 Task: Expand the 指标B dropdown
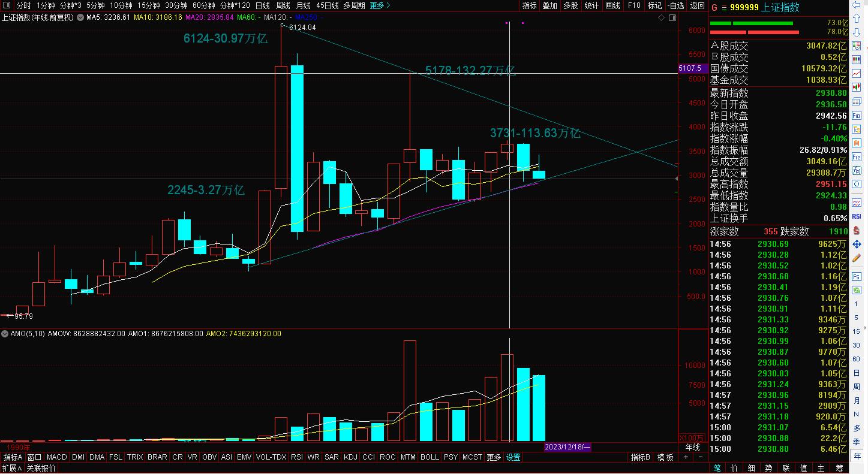(x=640, y=457)
